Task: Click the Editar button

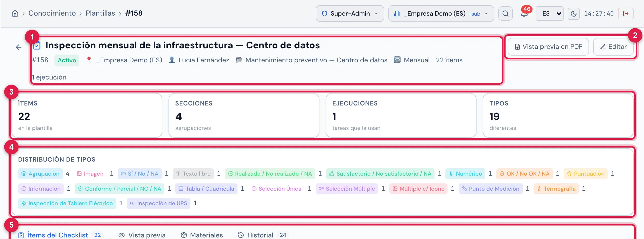Action: (613, 47)
